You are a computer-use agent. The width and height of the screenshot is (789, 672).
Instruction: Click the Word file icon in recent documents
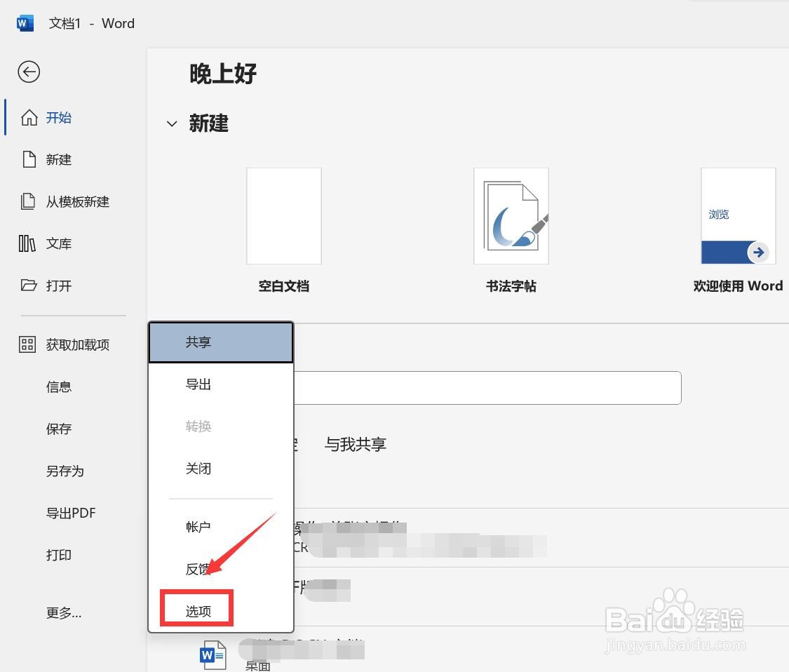pos(213,654)
